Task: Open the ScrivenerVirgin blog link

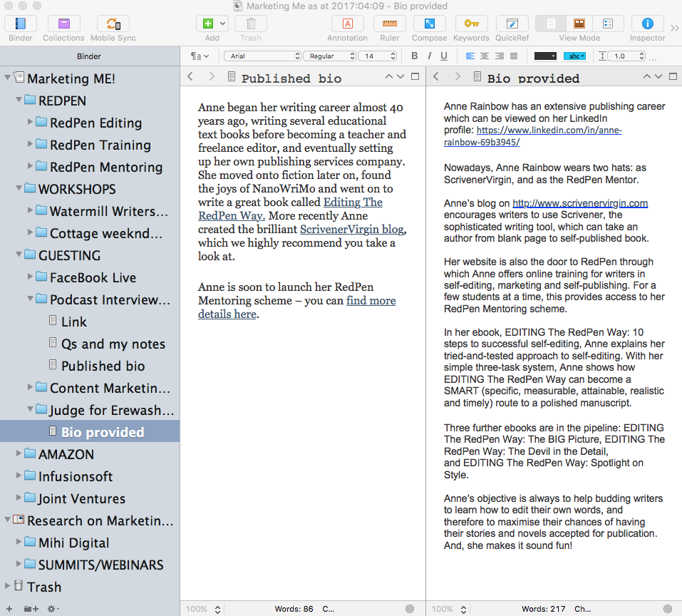Action: [352, 230]
